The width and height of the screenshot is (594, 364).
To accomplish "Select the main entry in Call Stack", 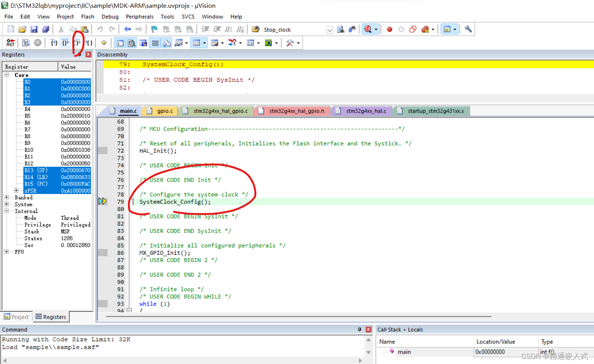I will (x=404, y=352).
